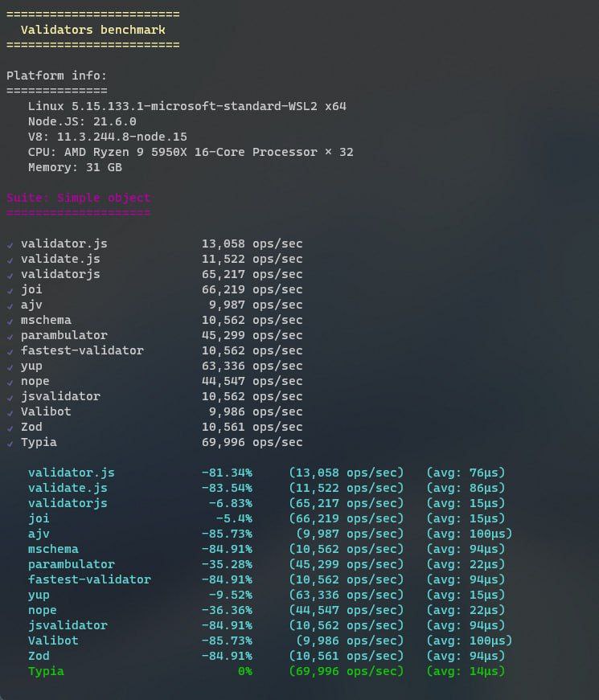Click the checkmark next to parambulator
Viewport: 599px width, 700px height.
[x=10, y=336]
